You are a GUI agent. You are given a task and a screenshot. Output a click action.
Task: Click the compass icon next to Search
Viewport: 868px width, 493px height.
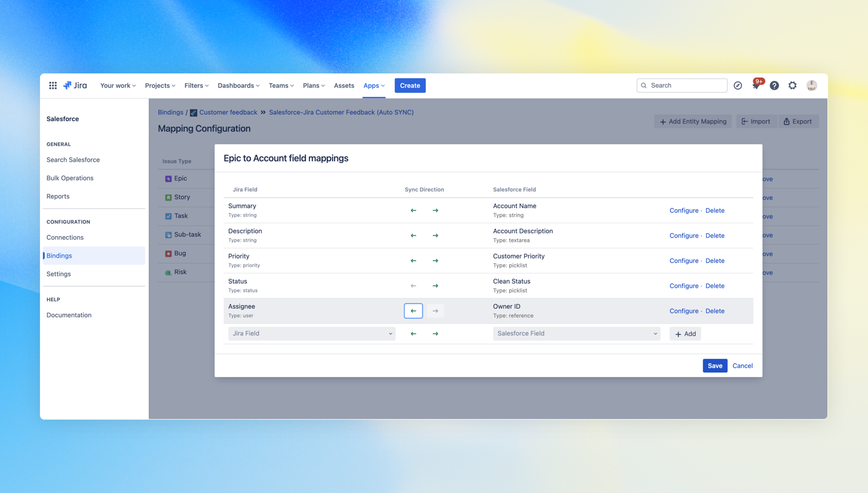click(x=738, y=85)
